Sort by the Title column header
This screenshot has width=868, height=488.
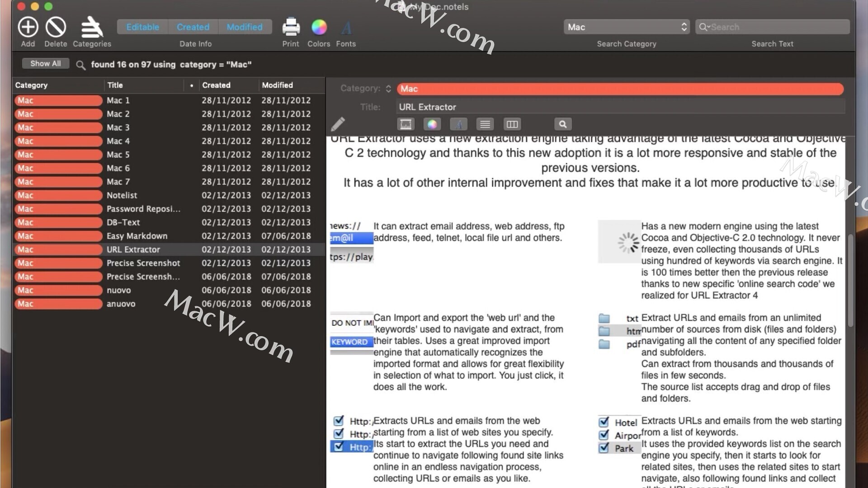[x=144, y=85]
